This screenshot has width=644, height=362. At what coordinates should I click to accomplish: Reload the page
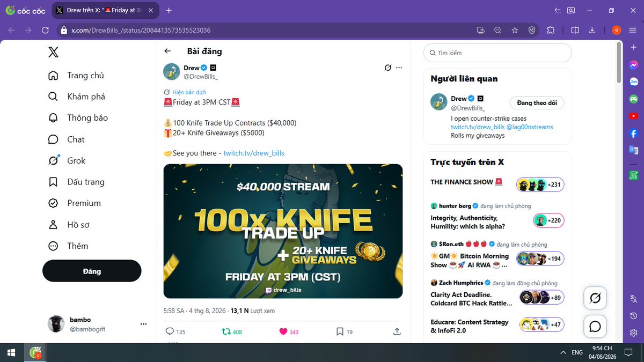click(x=46, y=31)
